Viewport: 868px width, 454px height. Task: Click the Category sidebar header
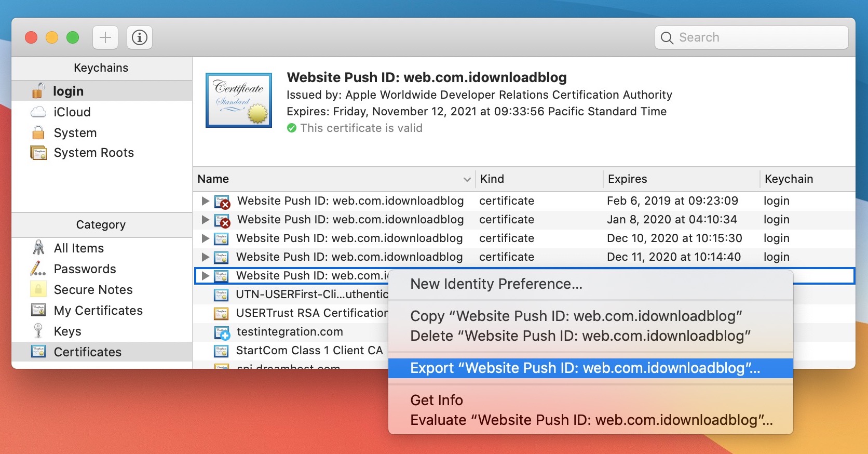point(101,224)
